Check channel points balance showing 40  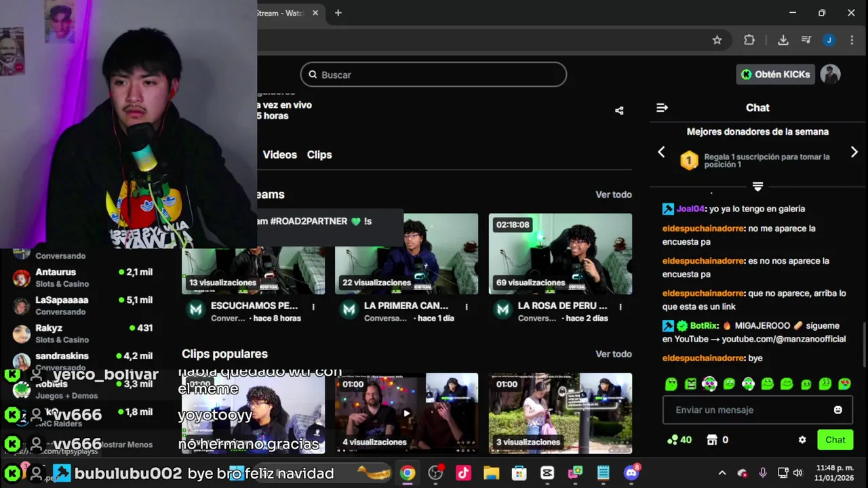[679, 440]
